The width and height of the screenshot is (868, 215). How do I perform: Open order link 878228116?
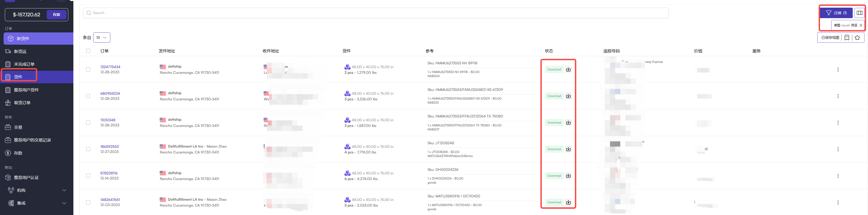(x=109, y=173)
